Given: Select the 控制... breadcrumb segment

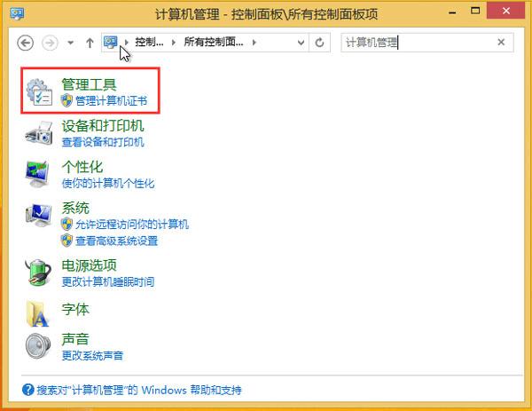Looking at the screenshot, I should 149,42.
